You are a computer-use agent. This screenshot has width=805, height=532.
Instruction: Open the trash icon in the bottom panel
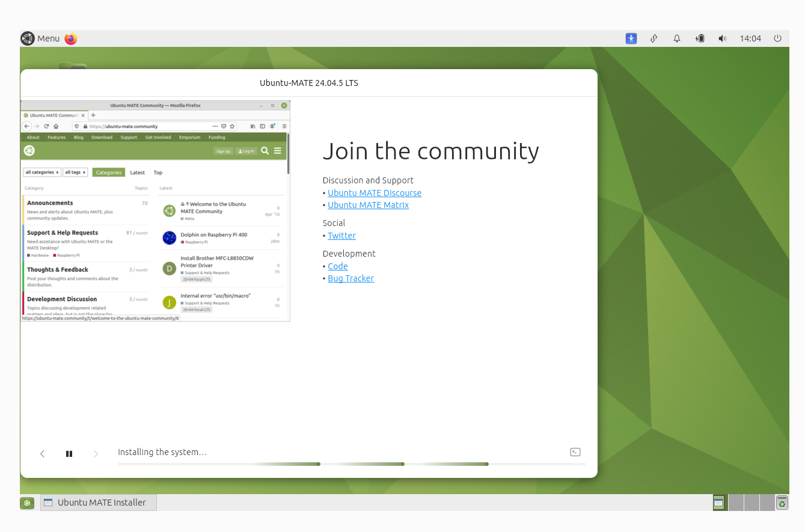click(782, 503)
